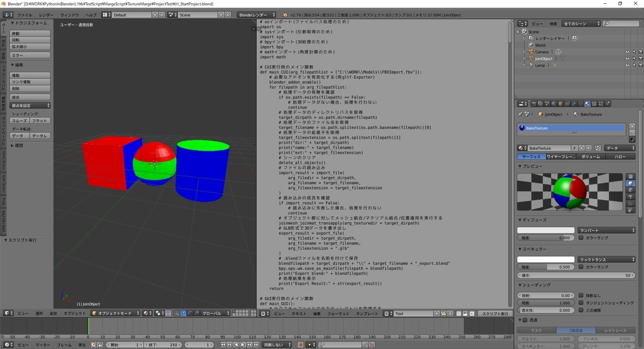
Task: Select flat plane preview shape icon
Action: [x=631, y=176]
